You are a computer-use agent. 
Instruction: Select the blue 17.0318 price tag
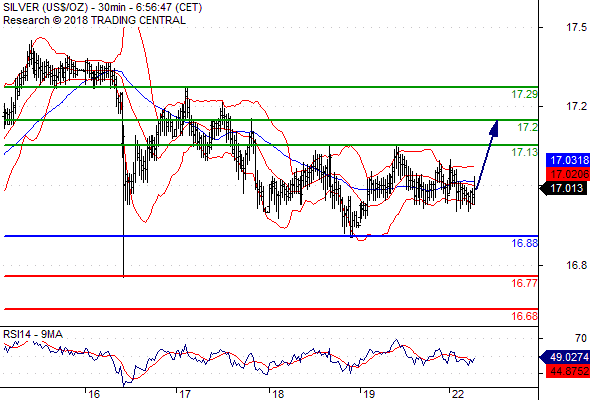pyautogui.click(x=568, y=160)
